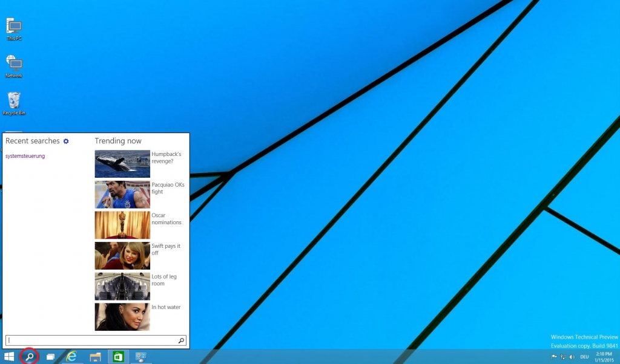Open the DEU input language switcher
Screen dimensions: 620x364
click(x=584, y=357)
